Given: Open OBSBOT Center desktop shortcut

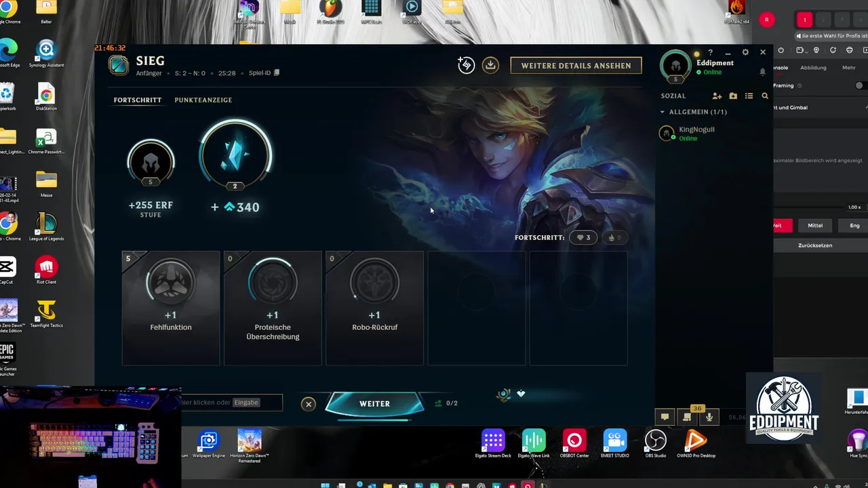Looking at the screenshot, I should pos(574,444).
